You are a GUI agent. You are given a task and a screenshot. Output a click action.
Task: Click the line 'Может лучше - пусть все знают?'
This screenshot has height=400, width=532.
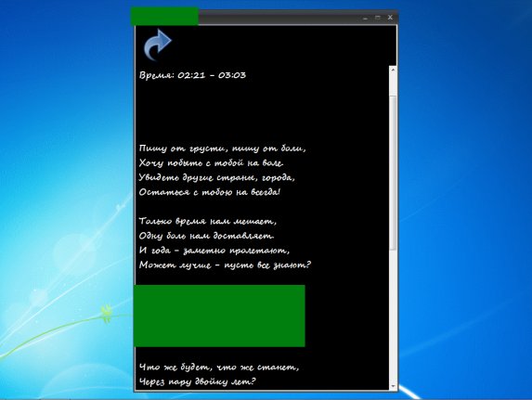point(225,265)
